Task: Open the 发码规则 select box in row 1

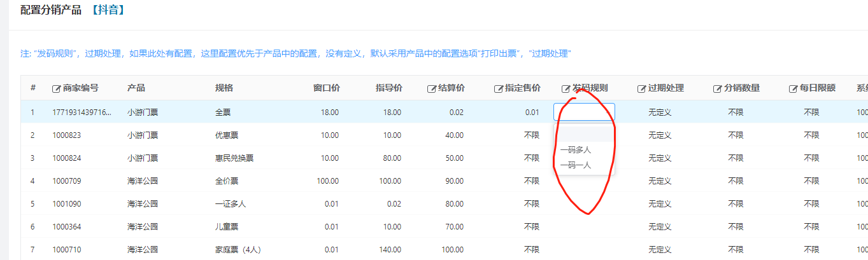Action: coord(584,113)
